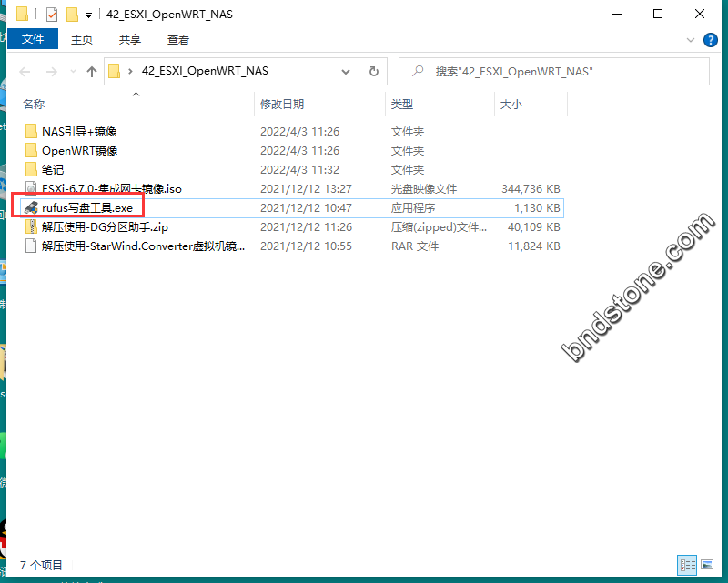Click the Properties icon in quick access toolbar
The image size is (728, 583).
(x=52, y=15)
